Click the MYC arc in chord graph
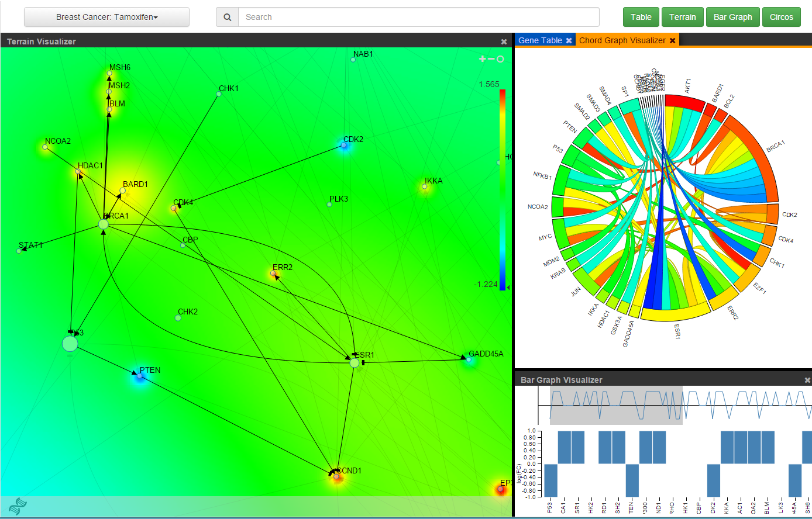This screenshot has width=812, height=519. [x=559, y=233]
